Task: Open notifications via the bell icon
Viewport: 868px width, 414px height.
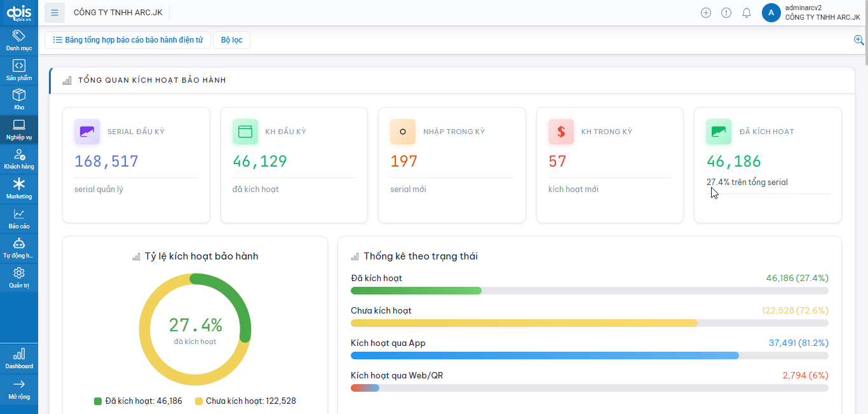Action: [x=747, y=12]
